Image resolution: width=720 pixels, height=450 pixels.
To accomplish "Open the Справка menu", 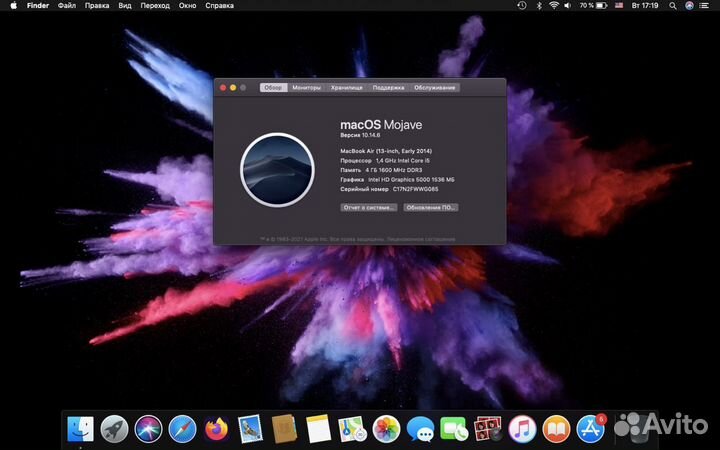I will pyautogui.click(x=219, y=6).
